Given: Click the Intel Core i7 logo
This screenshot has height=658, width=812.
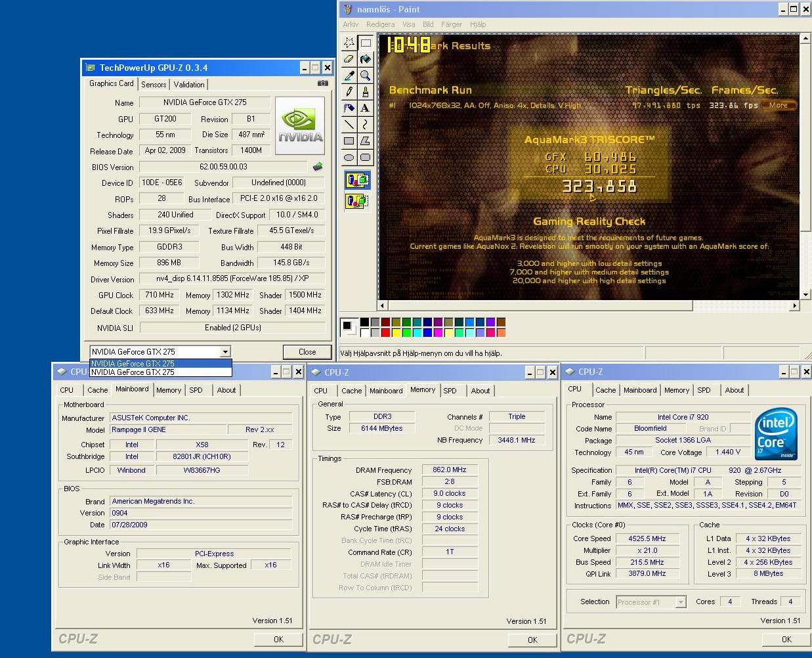Looking at the screenshot, I should point(777,433).
